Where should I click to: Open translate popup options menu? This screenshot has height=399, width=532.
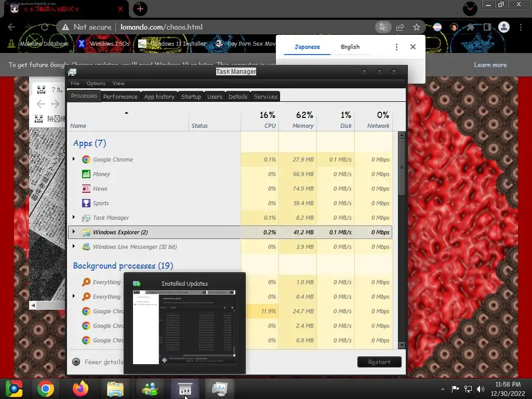pos(396,47)
